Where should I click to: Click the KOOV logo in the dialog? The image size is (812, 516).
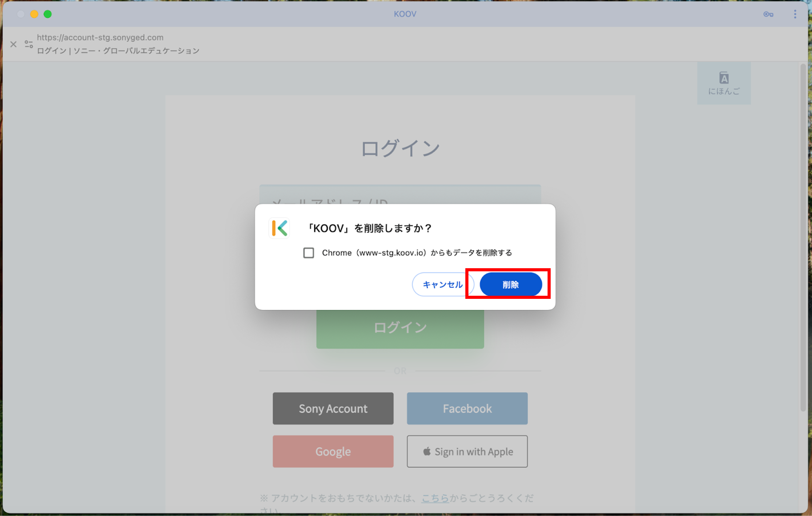[x=279, y=228]
